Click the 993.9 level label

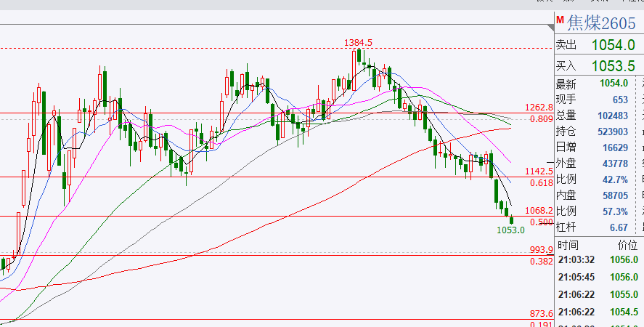click(542, 249)
